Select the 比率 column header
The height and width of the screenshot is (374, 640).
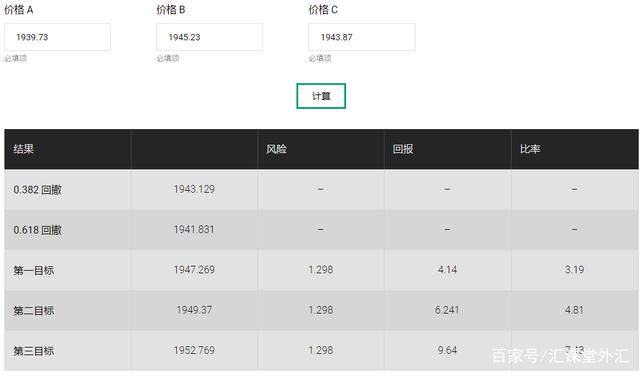(x=530, y=149)
